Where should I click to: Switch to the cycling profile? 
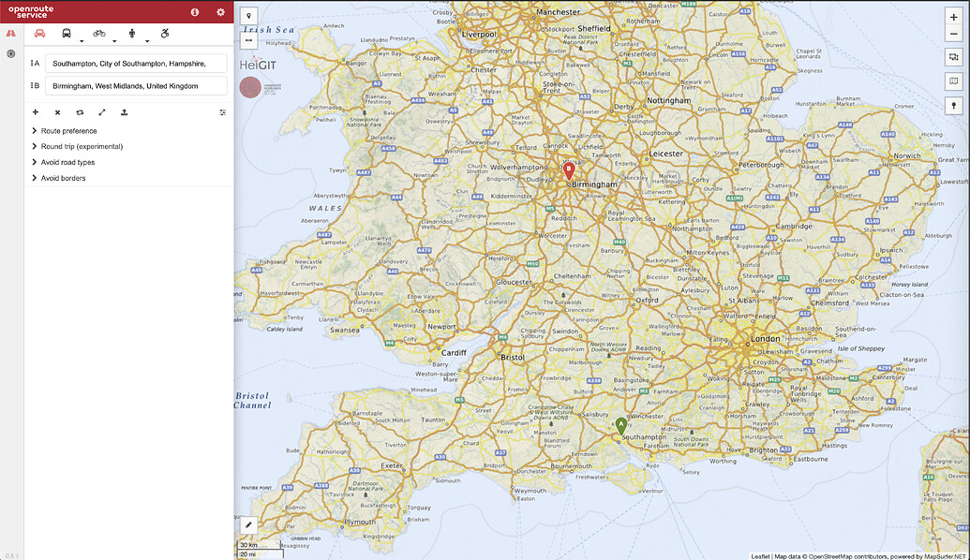[98, 32]
